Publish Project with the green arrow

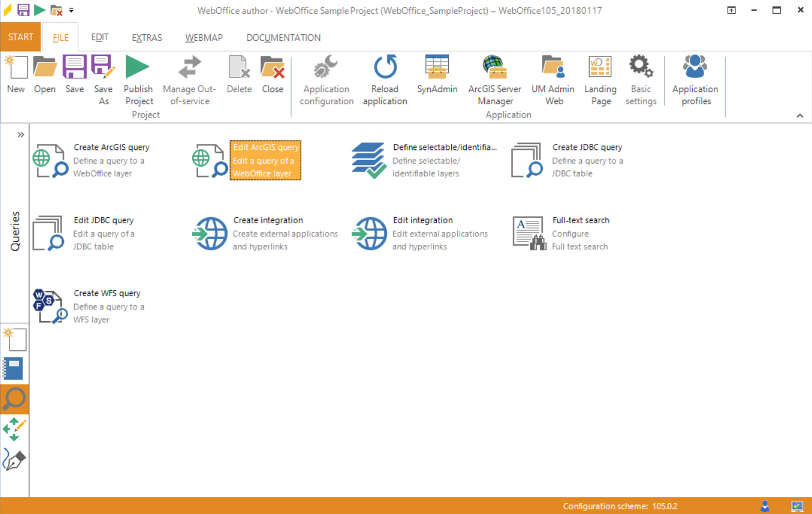[x=138, y=67]
